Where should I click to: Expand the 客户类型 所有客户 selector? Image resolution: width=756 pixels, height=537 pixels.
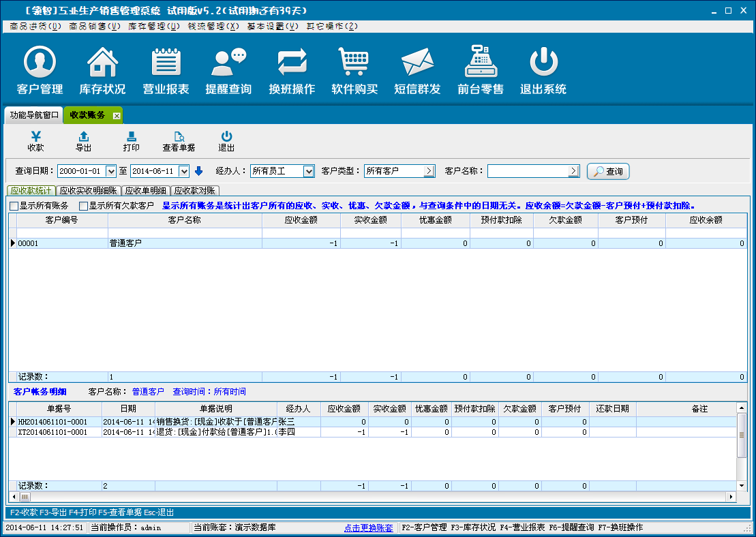[429, 171]
